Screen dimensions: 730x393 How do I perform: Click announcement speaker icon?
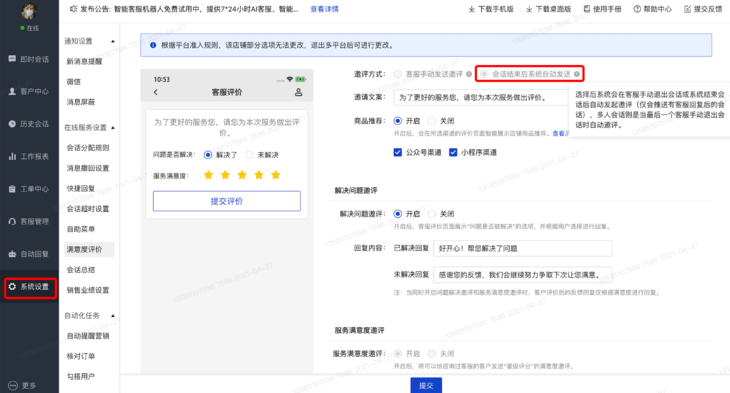pos(74,9)
